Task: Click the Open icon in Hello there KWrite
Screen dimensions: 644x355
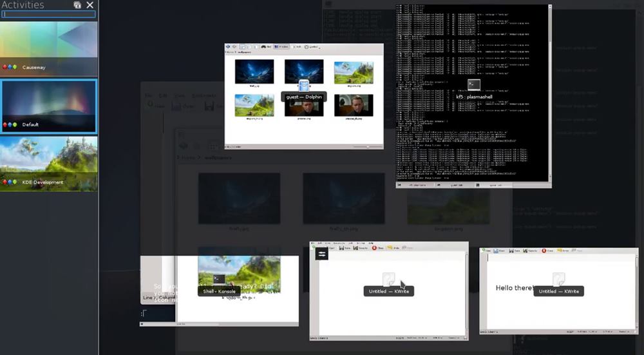Action: click(x=496, y=251)
